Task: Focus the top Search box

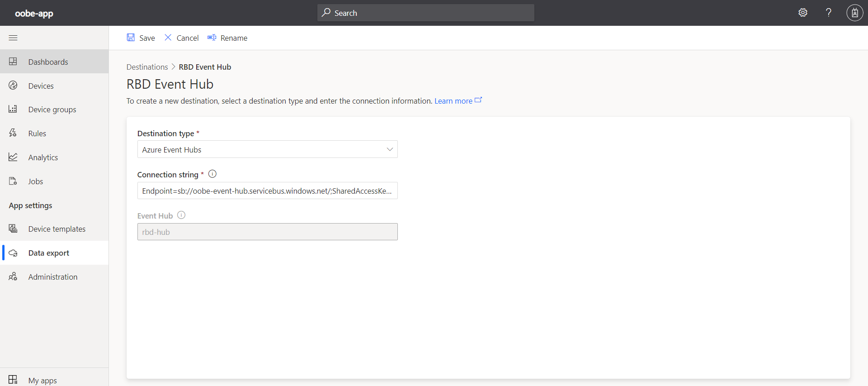Action: click(x=425, y=13)
